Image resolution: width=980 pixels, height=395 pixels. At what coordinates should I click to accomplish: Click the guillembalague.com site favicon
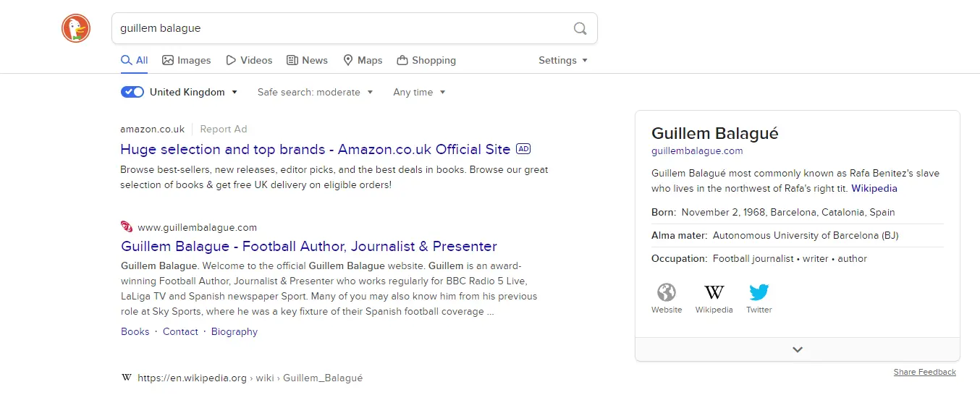pyautogui.click(x=127, y=227)
